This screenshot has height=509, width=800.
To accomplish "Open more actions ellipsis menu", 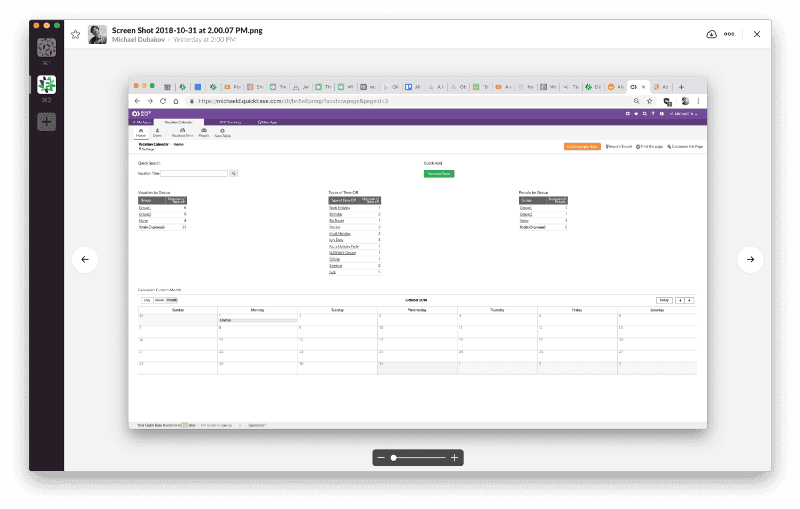I will [731, 34].
